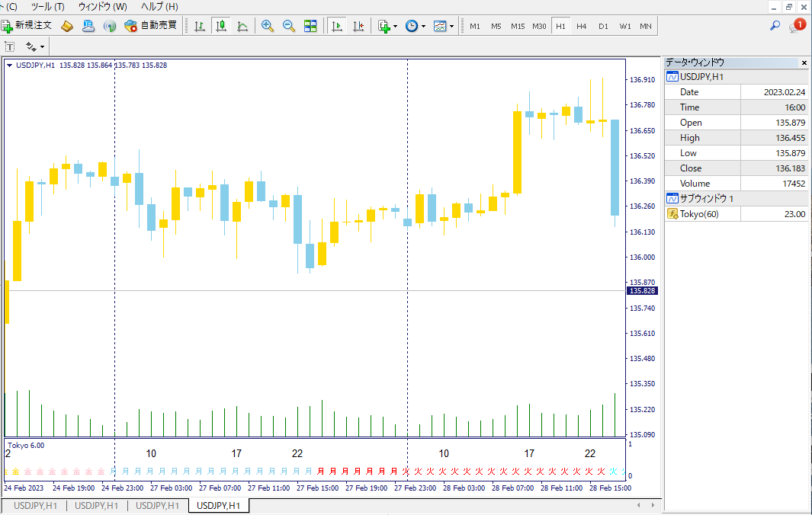Screen dimensions: 812x515
Task: Click the Tokyo 6.00 indicator label
Action: (x=26, y=445)
